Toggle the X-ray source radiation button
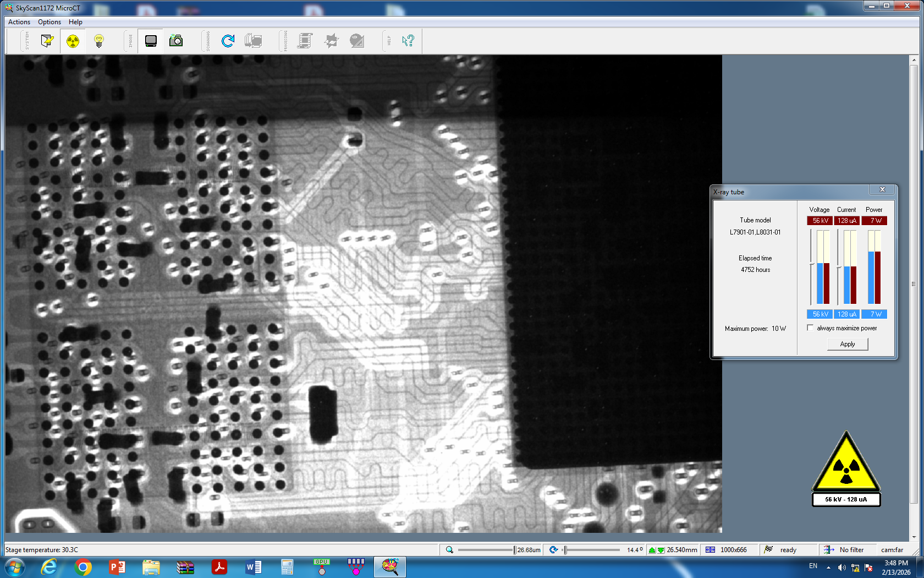This screenshot has height=578, width=924. 73,41
